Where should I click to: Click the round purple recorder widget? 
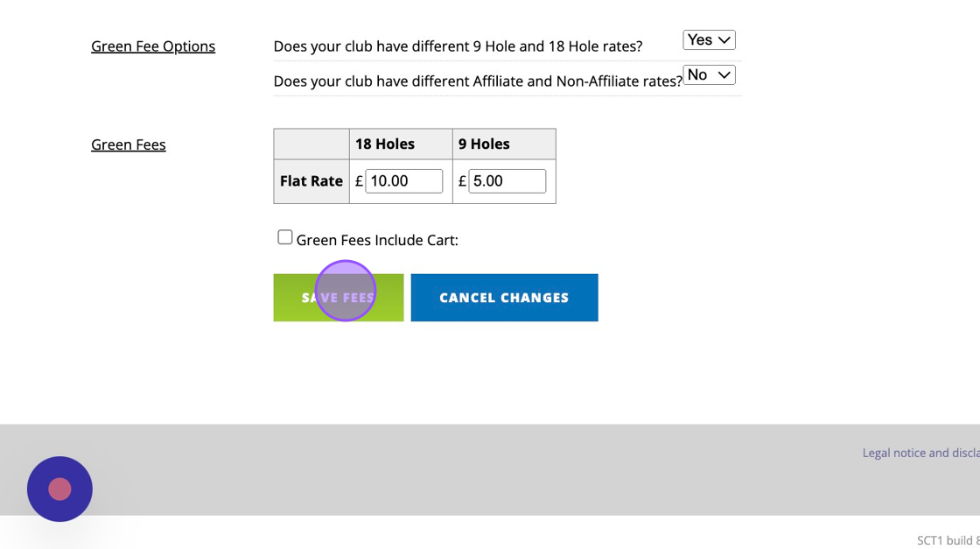coord(59,489)
